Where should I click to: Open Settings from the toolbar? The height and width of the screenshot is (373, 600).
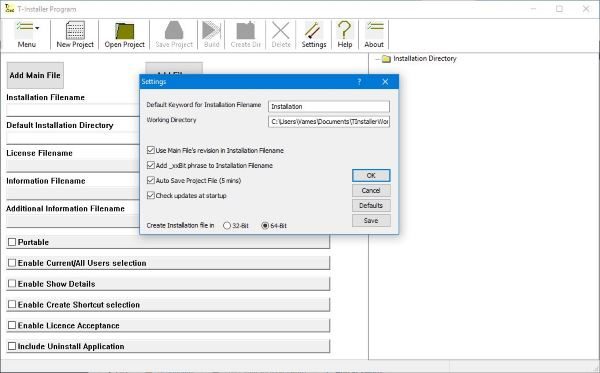pos(314,34)
